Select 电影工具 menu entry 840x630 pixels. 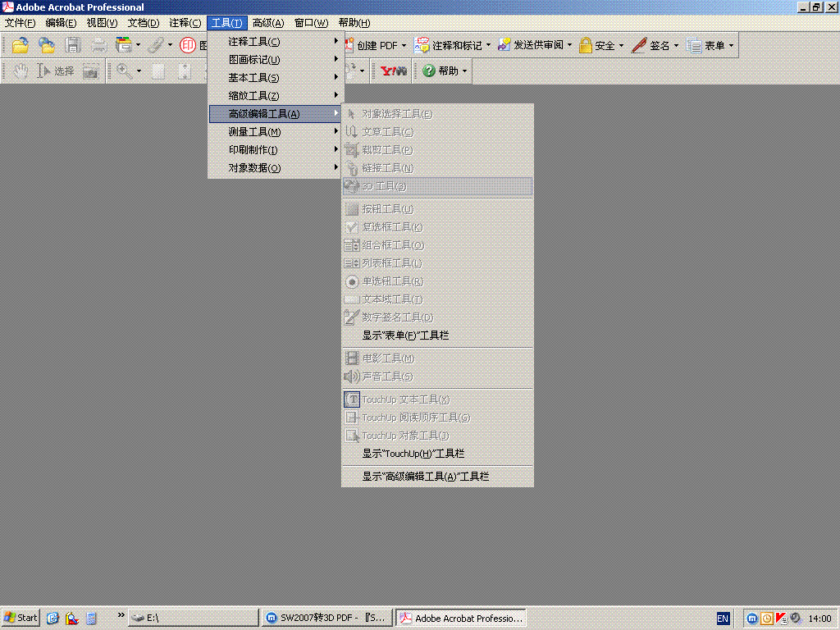[x=437, y=358]
